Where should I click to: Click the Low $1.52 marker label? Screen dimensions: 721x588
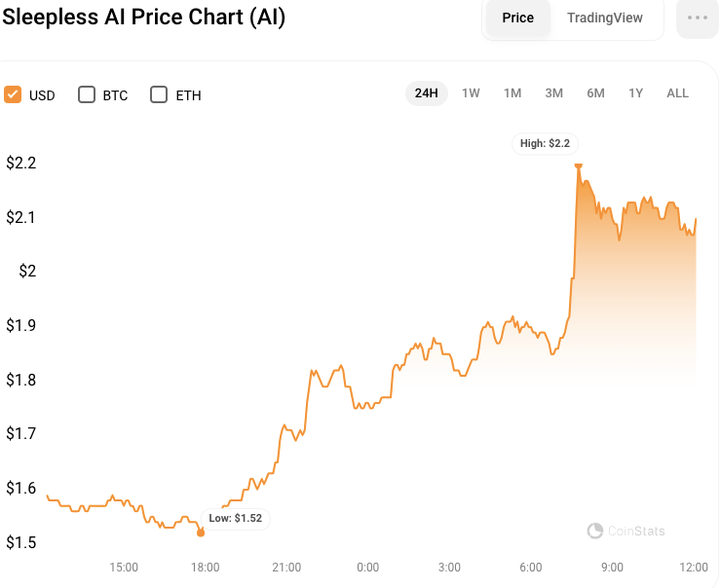tap(235, 518)
